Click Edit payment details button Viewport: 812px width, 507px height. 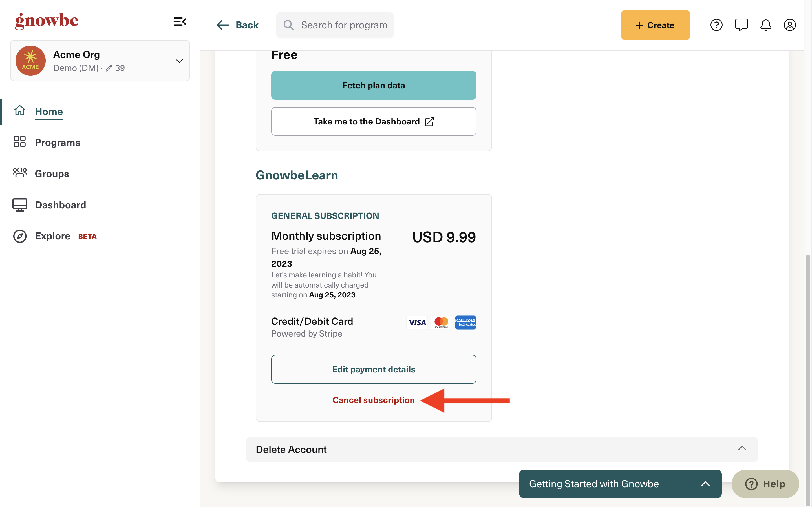[374, 369]
